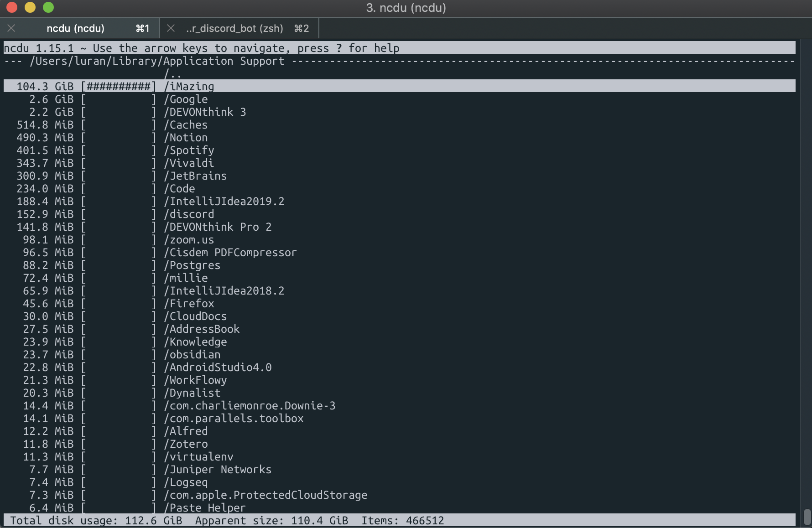Select the /Spotify directory row
Viewport: 812px width, 528px height.
[400, 150]
